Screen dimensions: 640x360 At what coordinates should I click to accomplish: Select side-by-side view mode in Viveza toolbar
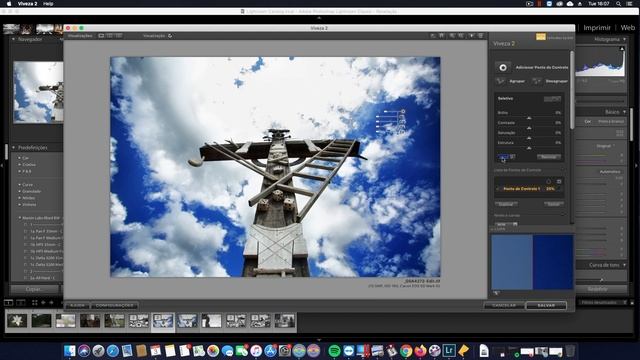coord(118,36)
